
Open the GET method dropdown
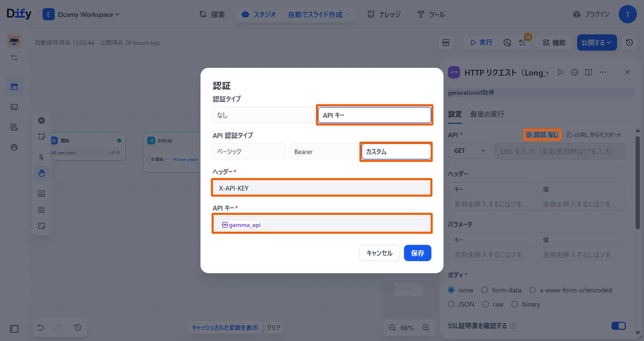click(x=469, y=151)
